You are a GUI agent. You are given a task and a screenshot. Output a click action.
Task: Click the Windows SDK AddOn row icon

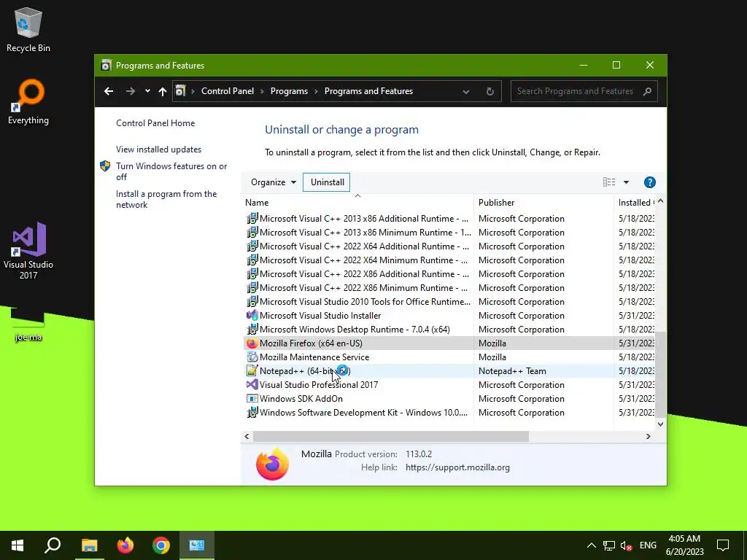pyautogui.click(x=252, y=398)
